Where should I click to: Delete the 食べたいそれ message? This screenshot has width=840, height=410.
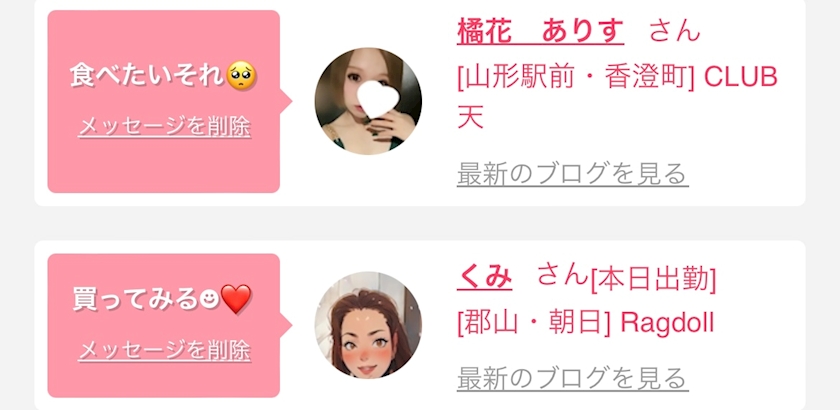tap(164, 127)
